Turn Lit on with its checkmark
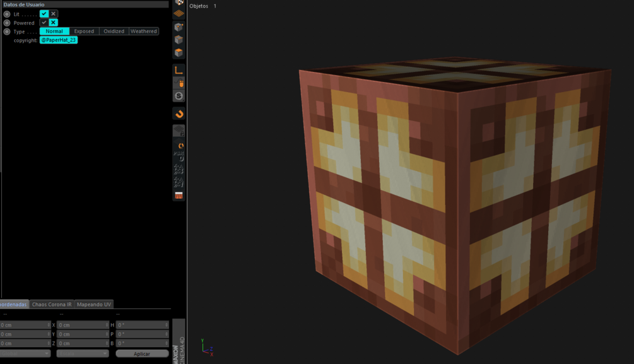Viewport: 634px width, 364px height. (44, 14)
